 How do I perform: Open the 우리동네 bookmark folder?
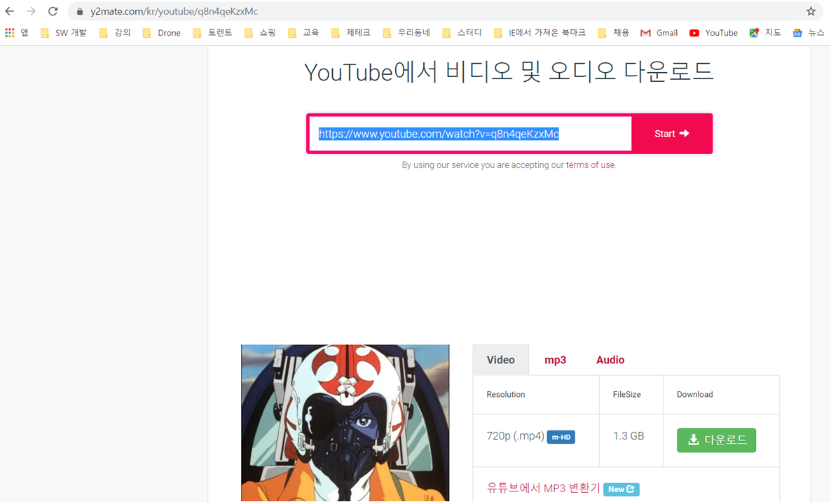pyautogui.click(x=406, y=33)
